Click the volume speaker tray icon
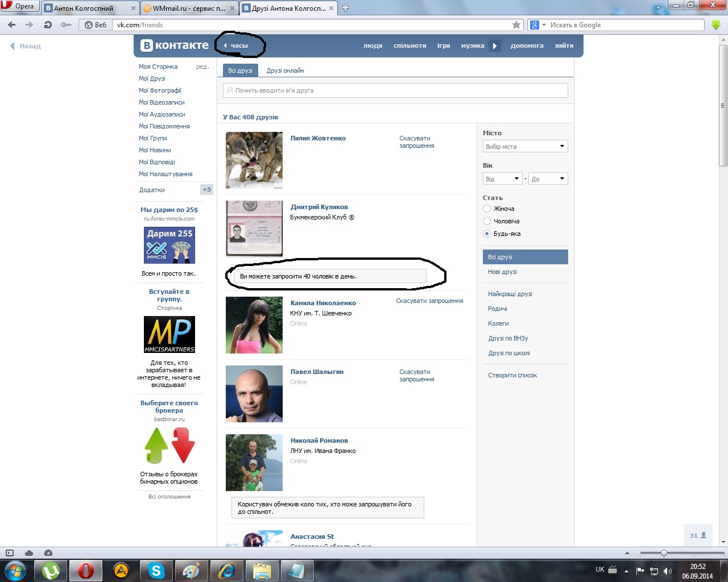Viewport: 728px width, 582px height. 668,571
